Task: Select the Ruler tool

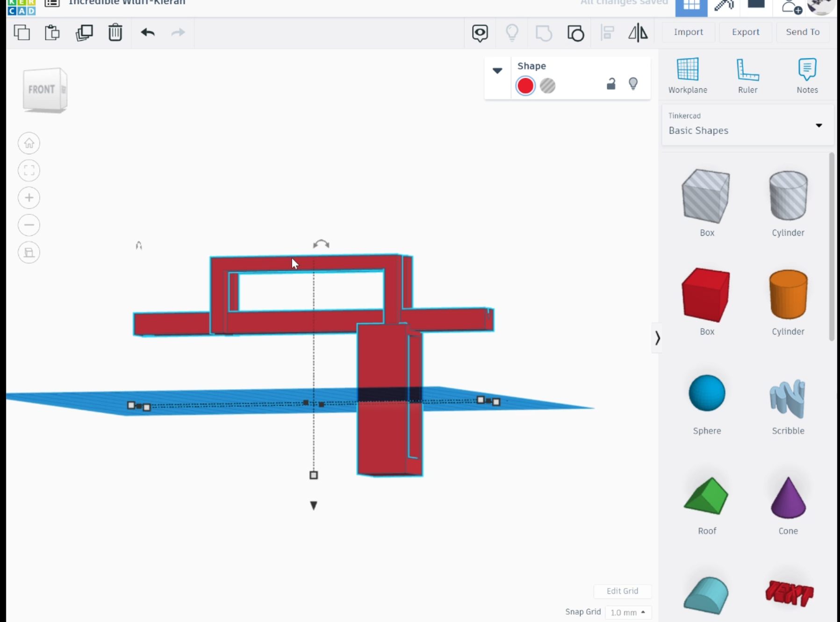Action: (747, 75)
